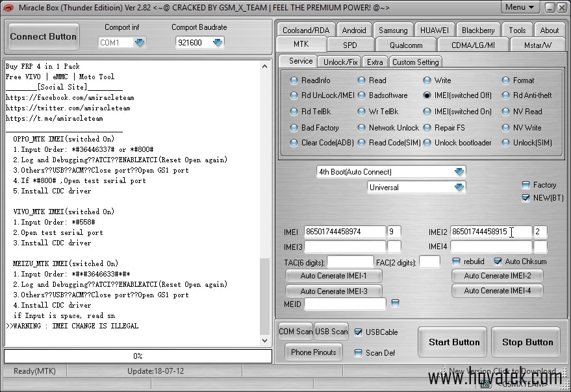The width and height of the screenshot is (571, 392).
Task: Open the Menu dropdown in title bar
Action: pyautogui.click(x=520, y=7)
